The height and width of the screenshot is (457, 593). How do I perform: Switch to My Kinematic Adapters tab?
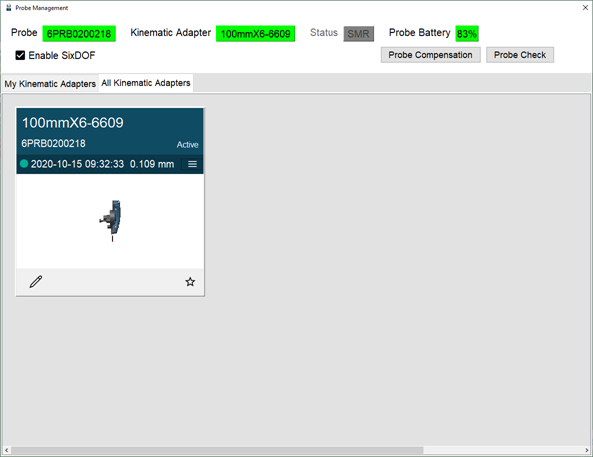(x=50, y=84)
